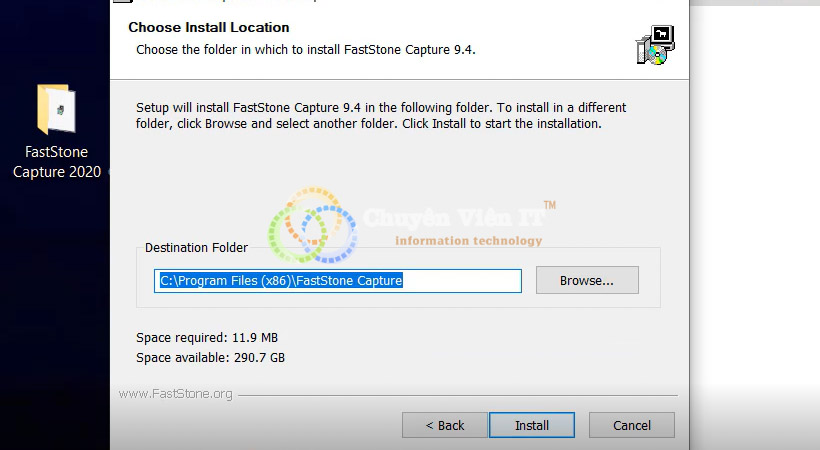
Task: Click the TM trademark symbol on the watermark
Action: (x=549, y=205)
